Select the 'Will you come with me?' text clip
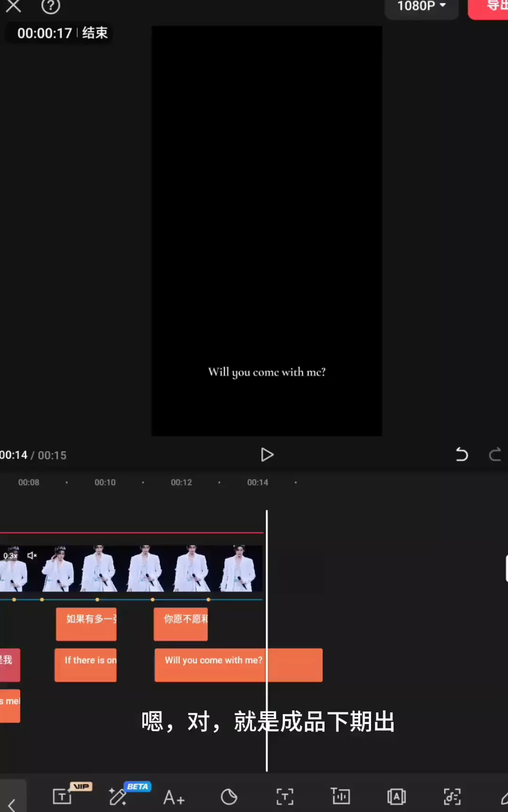508x812 pixels. [x=238, y=665]
